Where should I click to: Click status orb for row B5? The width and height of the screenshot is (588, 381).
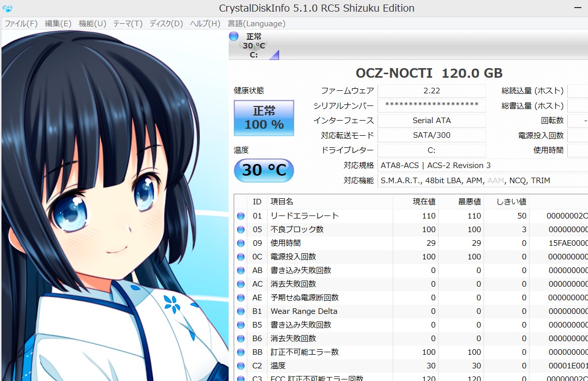coord(241,325)
